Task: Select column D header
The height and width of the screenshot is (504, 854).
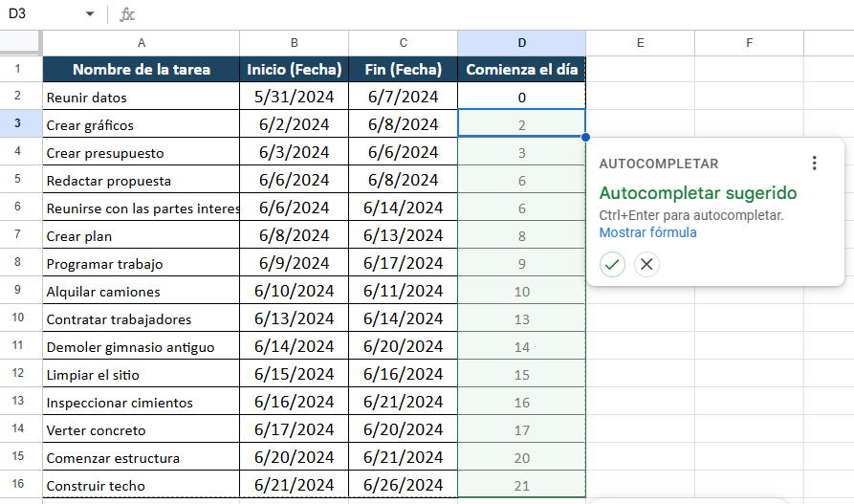Action: [522, 43]
